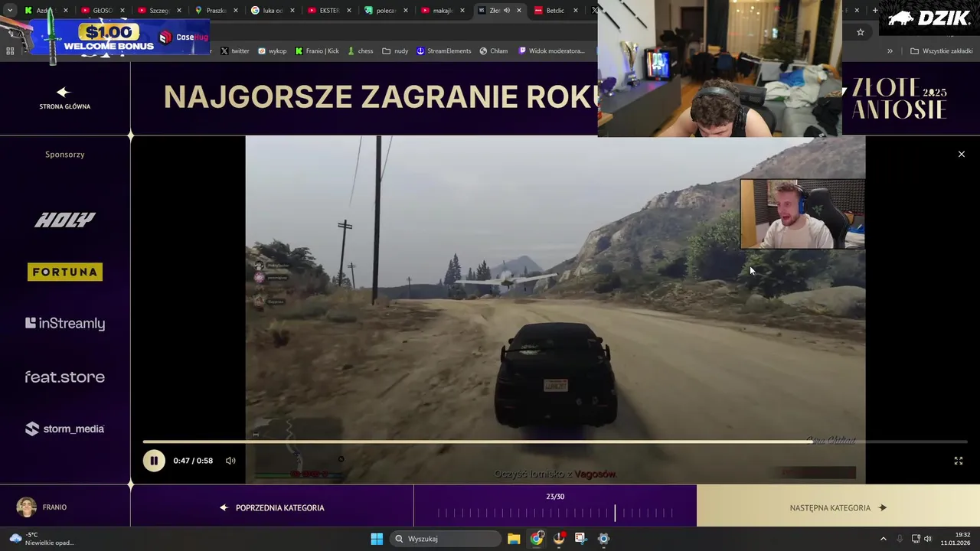
Task: Show hidden system tray icons
Action: point(883,539)
